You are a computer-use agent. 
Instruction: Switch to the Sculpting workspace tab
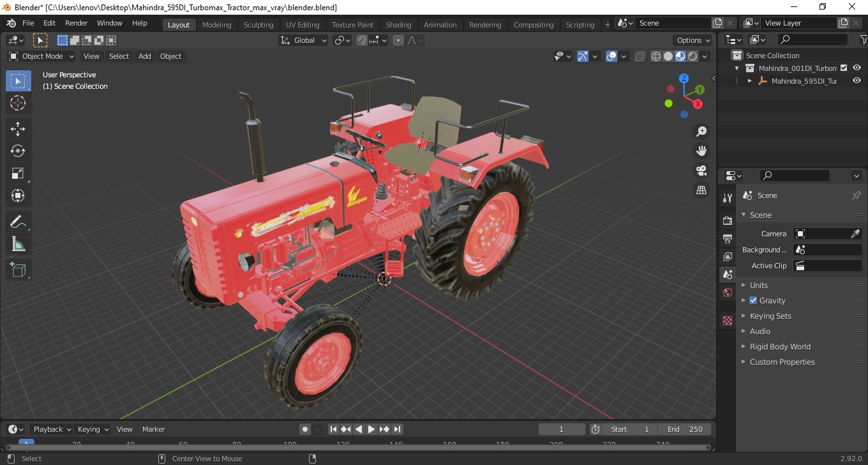[258, 25]
